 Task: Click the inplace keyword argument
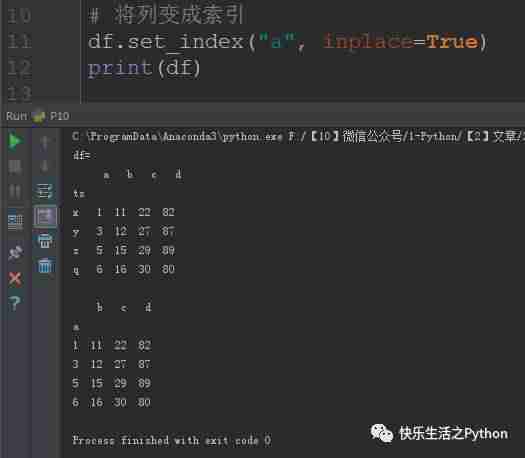pyautogui.click(x=367, y=42)
